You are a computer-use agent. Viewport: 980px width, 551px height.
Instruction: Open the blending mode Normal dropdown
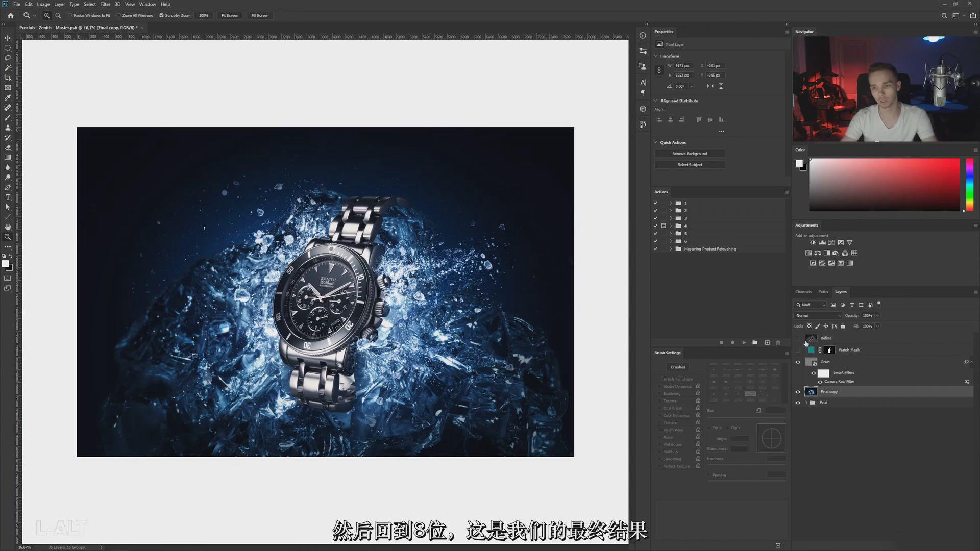pos(817,315)
